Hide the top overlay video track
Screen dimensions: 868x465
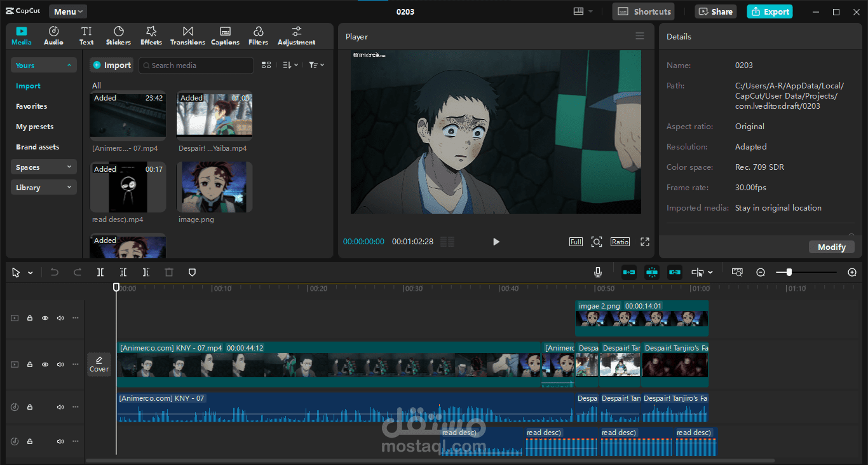pos(45,318)
